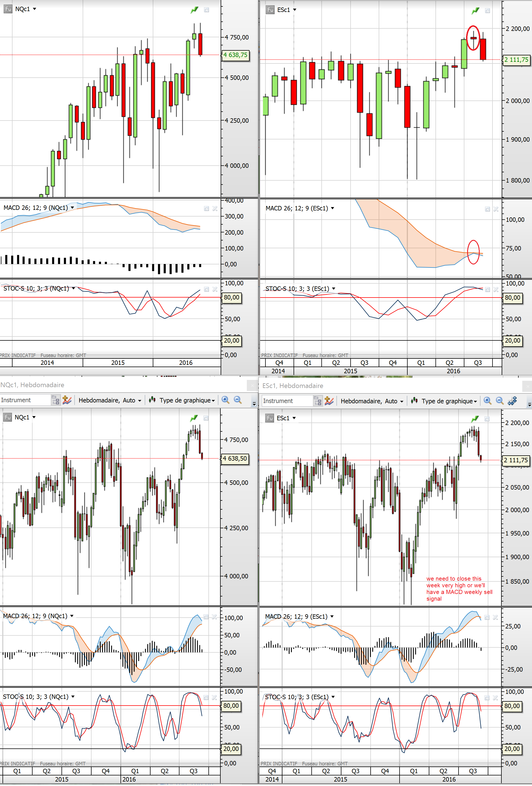
Task: Show hidden toolbar items in NQc1 Hebdomadaire toolbar
Action: (254, 404)
